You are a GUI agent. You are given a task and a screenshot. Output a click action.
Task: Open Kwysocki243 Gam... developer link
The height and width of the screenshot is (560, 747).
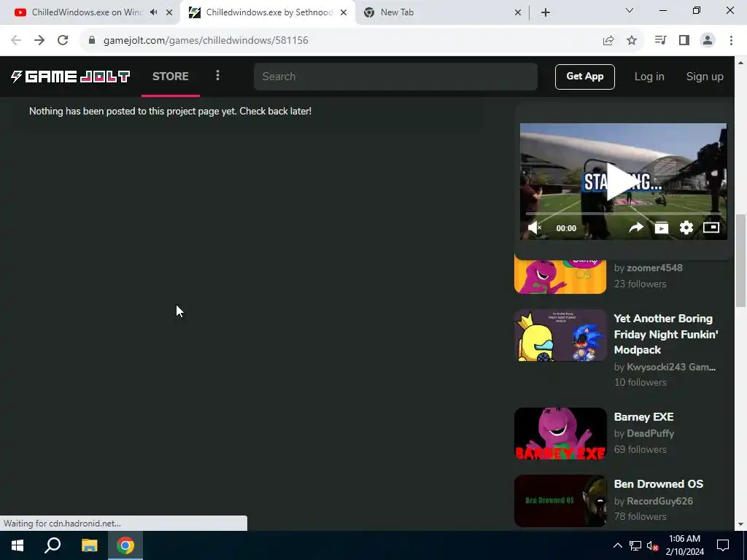[671, 367]
